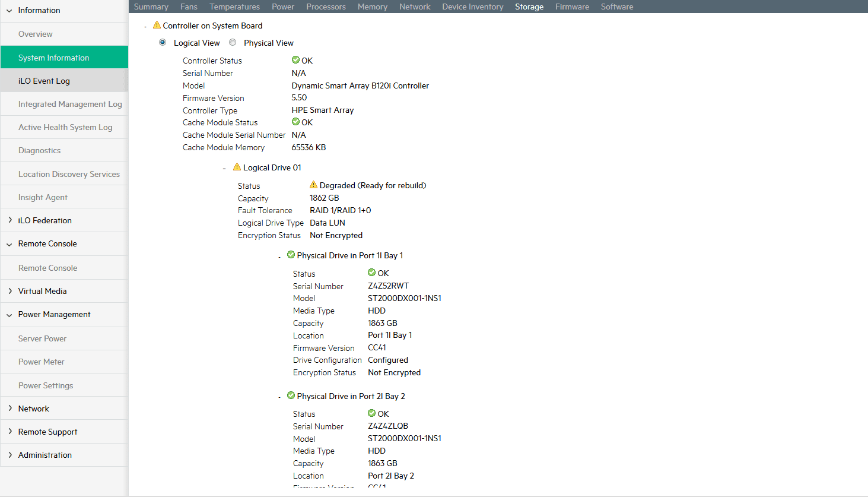This screenshot has width=868, height=497.
Task: Click firmware version value 5.50
Action: coord(299,97)
